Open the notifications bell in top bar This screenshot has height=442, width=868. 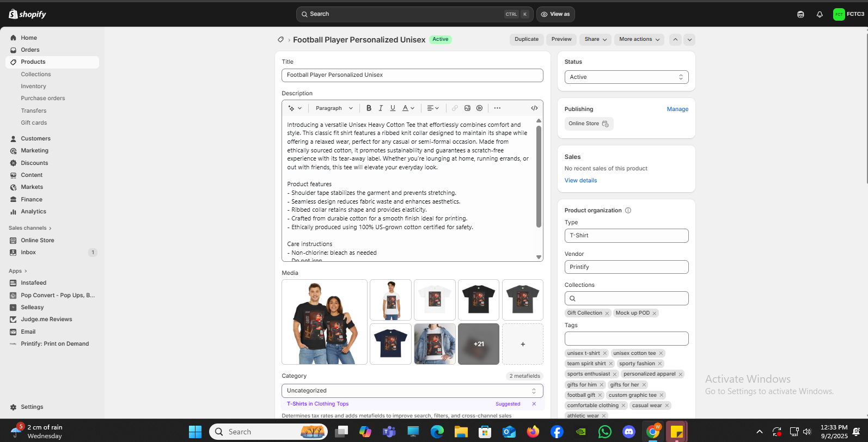point(820,15)
